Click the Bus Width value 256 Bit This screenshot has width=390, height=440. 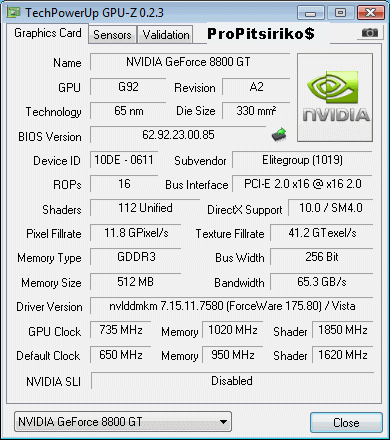322,257
